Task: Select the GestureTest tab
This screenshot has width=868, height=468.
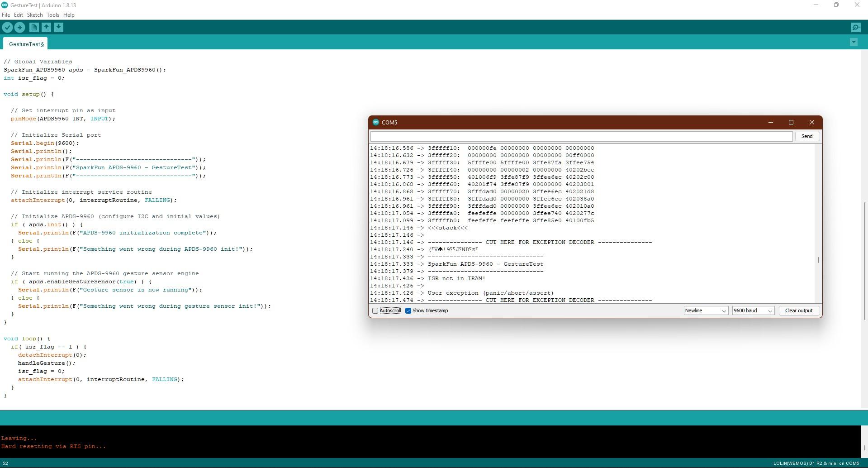Action: [x=25, y=43]
